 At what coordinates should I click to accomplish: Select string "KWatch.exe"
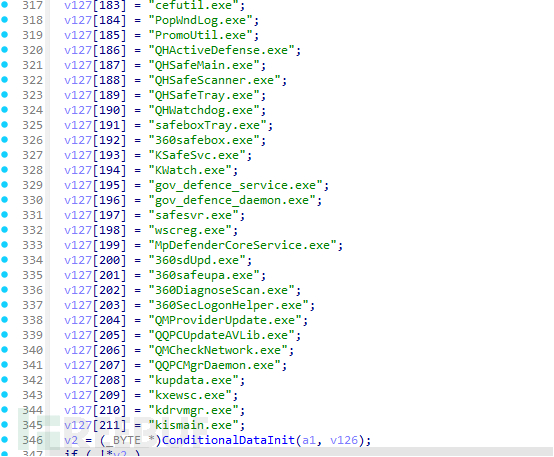click(x=190, y=170)
